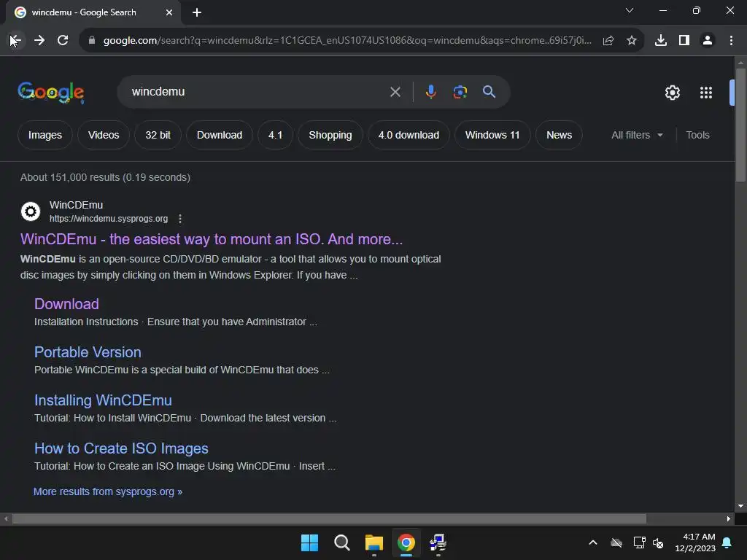Viewport: 747px width, 560px height.
Task: Open the main WinCDEmu result title
Action: [212, 239]
